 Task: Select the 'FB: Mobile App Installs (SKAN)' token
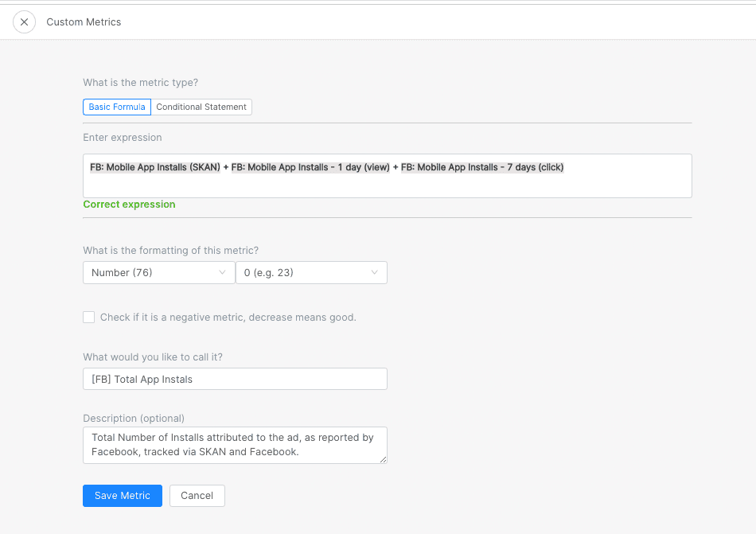154,167
